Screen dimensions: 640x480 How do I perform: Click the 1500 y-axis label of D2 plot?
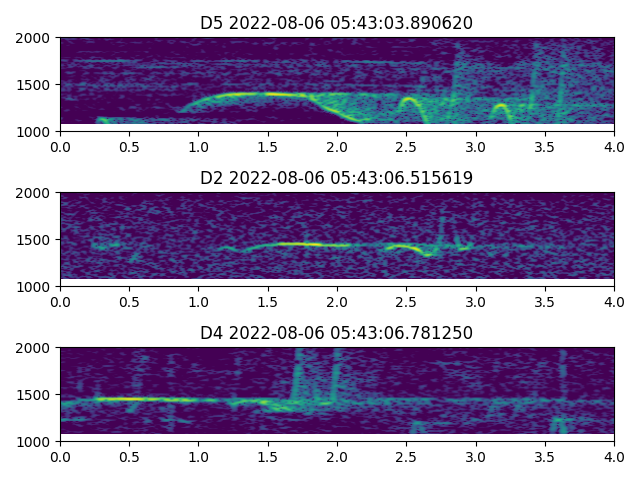pos(35,240)
